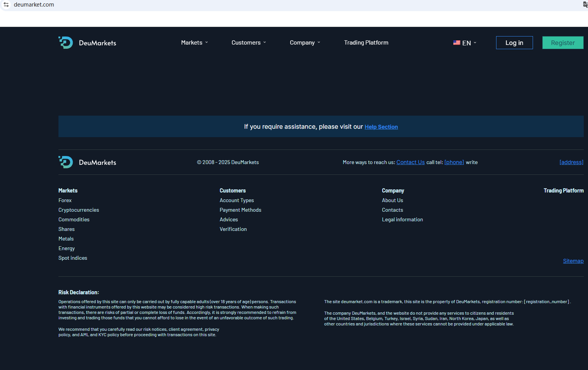
Task: Go to Cryptocurrencies in footer Markets
Action: tap(78, 210)
